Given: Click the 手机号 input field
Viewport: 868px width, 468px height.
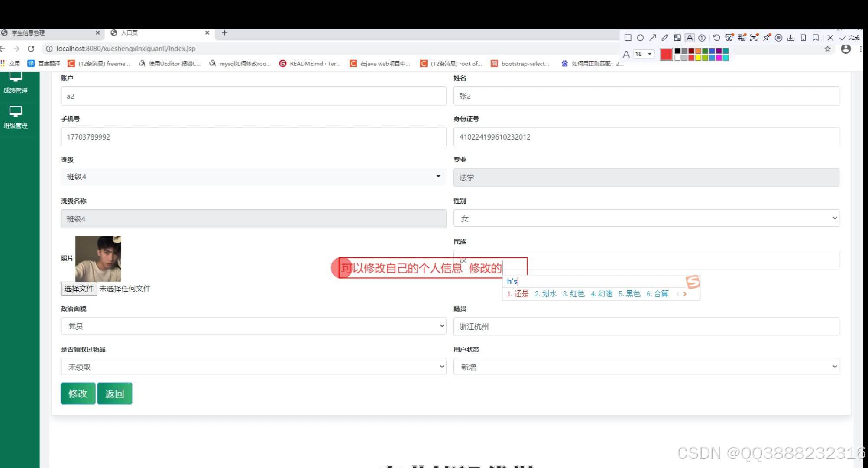Looking at the screenshot, I should 253,137.
